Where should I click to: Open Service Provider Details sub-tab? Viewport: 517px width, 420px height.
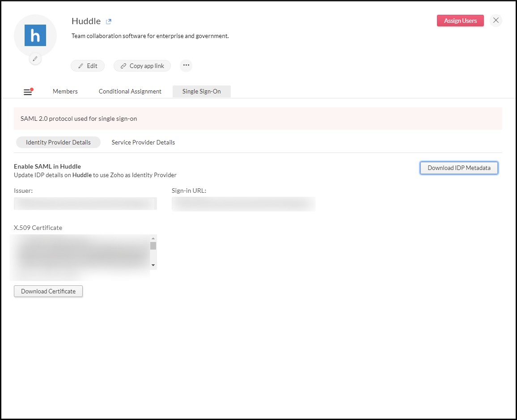pos(143,142)
